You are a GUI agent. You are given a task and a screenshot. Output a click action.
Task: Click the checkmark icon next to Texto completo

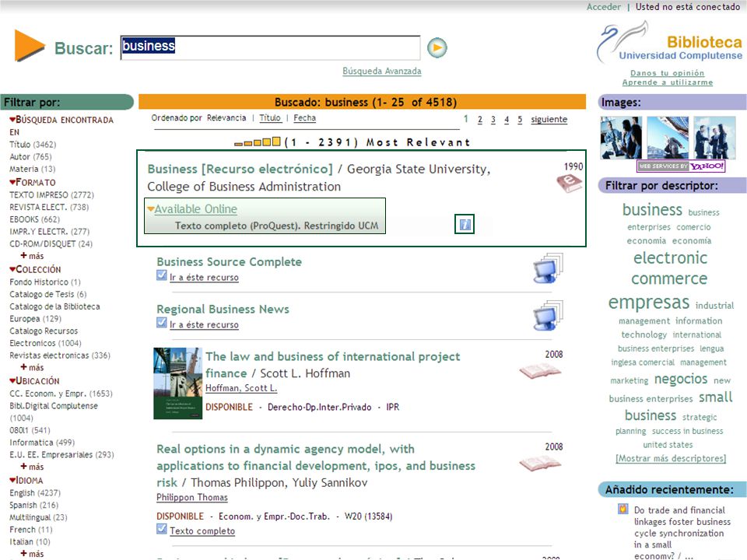point(162,529)
